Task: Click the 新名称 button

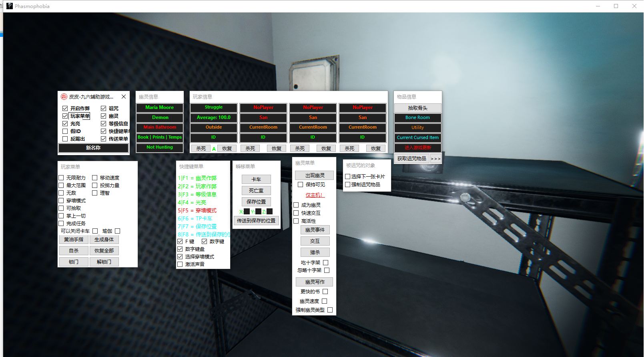Action: (x=93, y=148)
